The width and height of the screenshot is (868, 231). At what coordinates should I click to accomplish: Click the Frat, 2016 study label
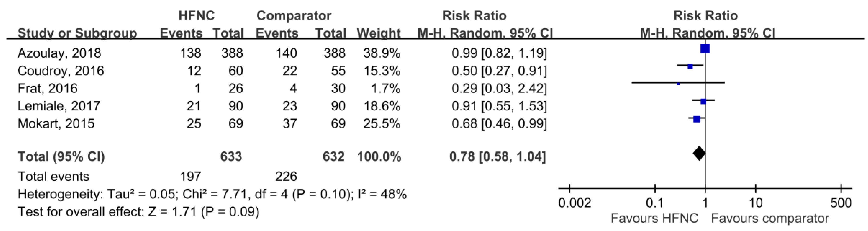[x=47, y=88]
